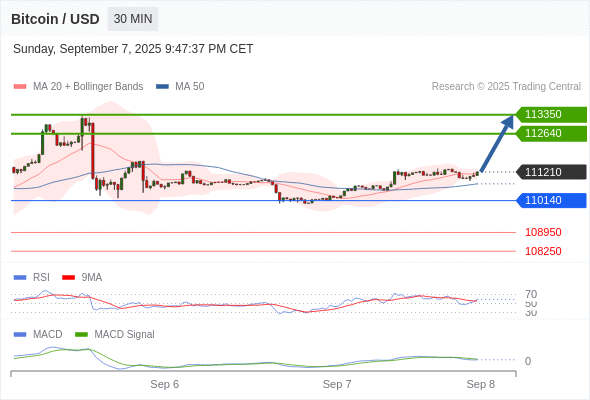This screenshot has height=400, width=590.
Task: Select the 113350 resistance price label
Action: pos(551,114)
